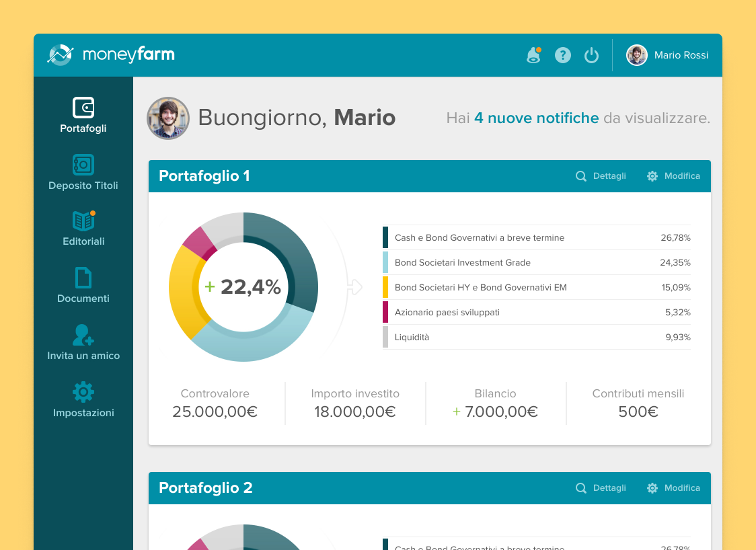Select the Portafogli wallet icon
This screenshot has height=550, width=756.
pos(83,108)
